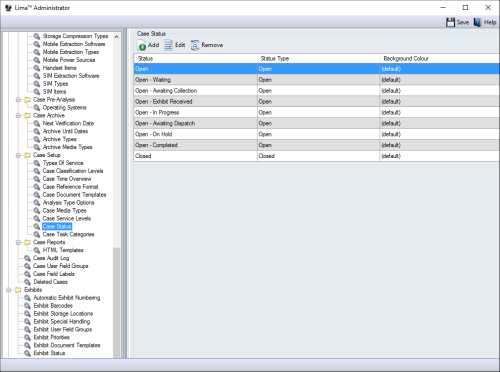Screen dimensions: 500x372
Task: Click the Save disk icon
Action: pyautogui.click(x=450, y=22)
